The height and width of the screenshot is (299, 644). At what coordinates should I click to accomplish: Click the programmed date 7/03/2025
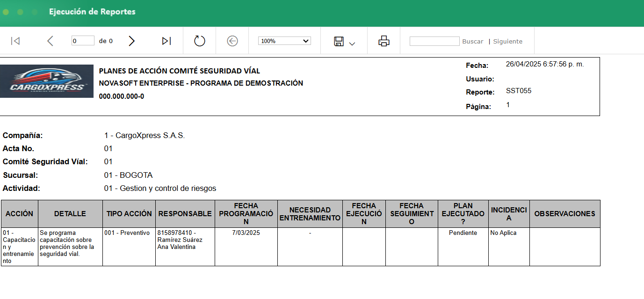tap(246, 233)
